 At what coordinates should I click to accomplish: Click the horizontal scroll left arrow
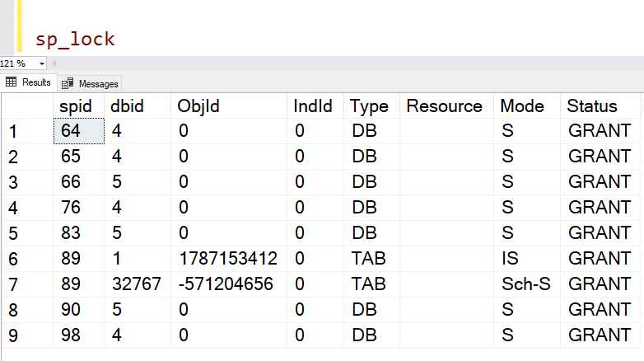coord(55,63)
